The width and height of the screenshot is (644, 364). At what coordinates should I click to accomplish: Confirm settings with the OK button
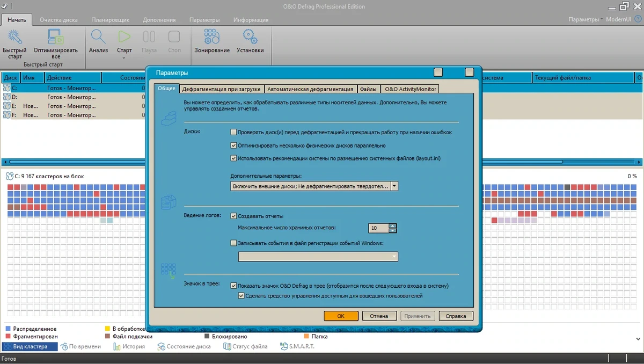(341, 316)
